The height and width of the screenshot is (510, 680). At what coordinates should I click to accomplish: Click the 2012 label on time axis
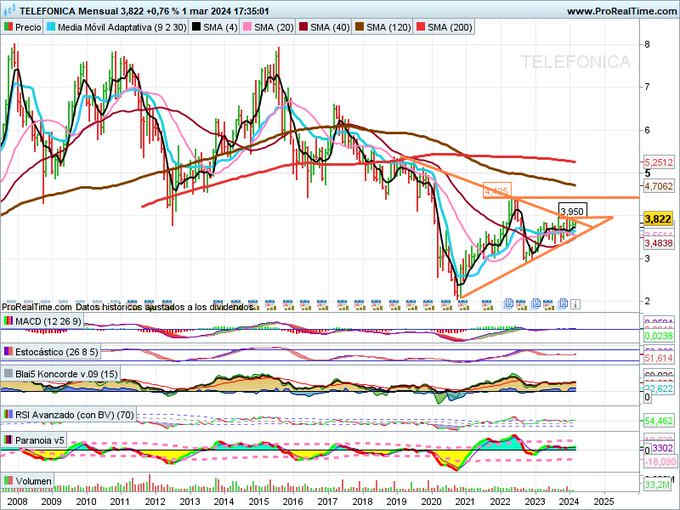pos(154,501)
